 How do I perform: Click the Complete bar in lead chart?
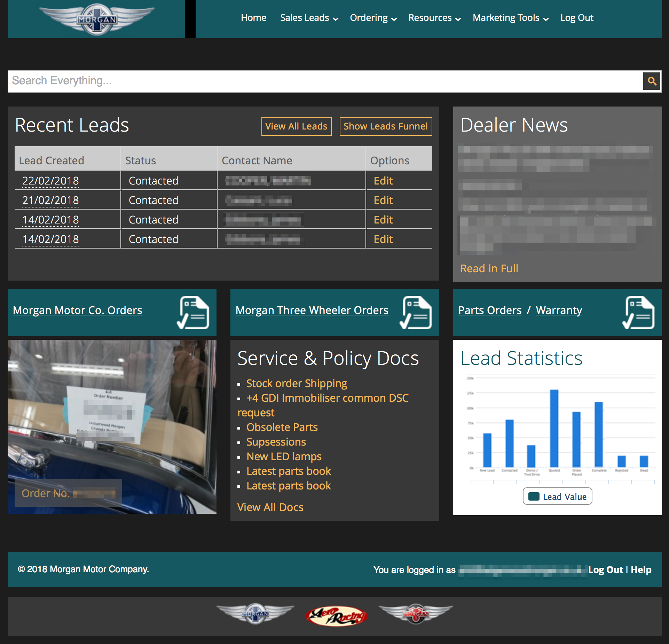pos(599,434)
